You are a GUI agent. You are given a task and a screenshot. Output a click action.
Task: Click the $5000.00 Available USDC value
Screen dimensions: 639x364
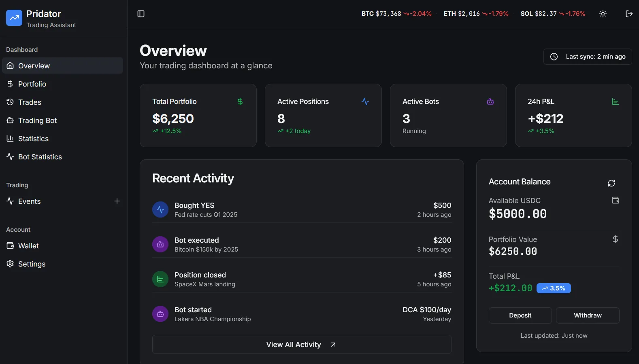click(518, 214)
